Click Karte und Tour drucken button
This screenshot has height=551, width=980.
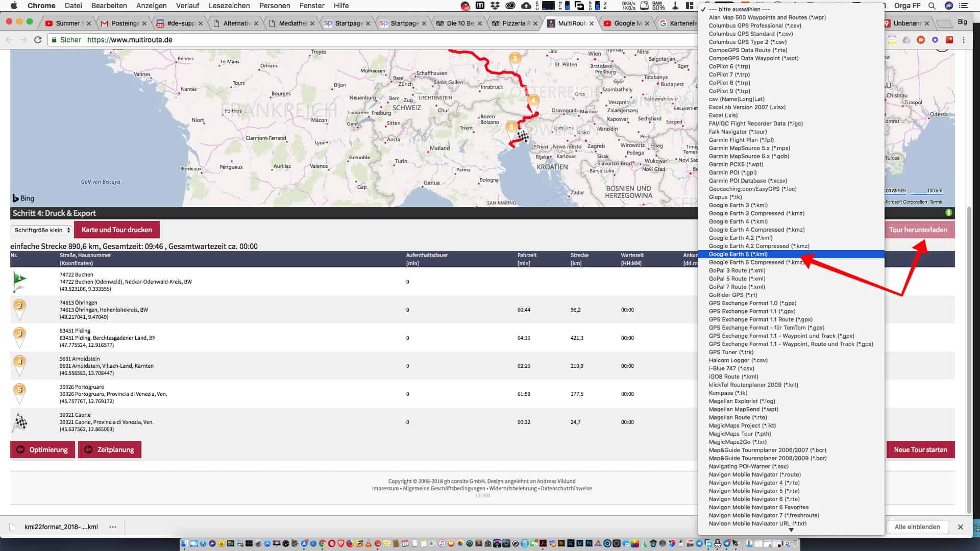coord(116,230)
